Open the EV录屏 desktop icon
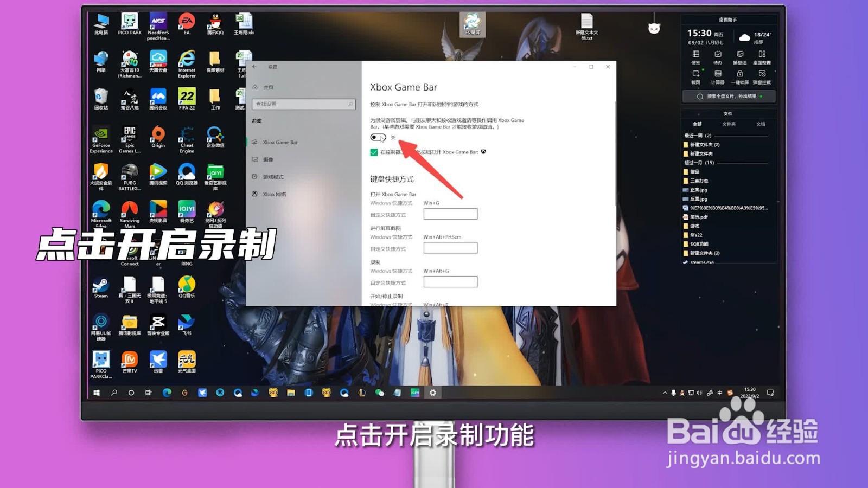The image size is (868, 488). (472, 24)
